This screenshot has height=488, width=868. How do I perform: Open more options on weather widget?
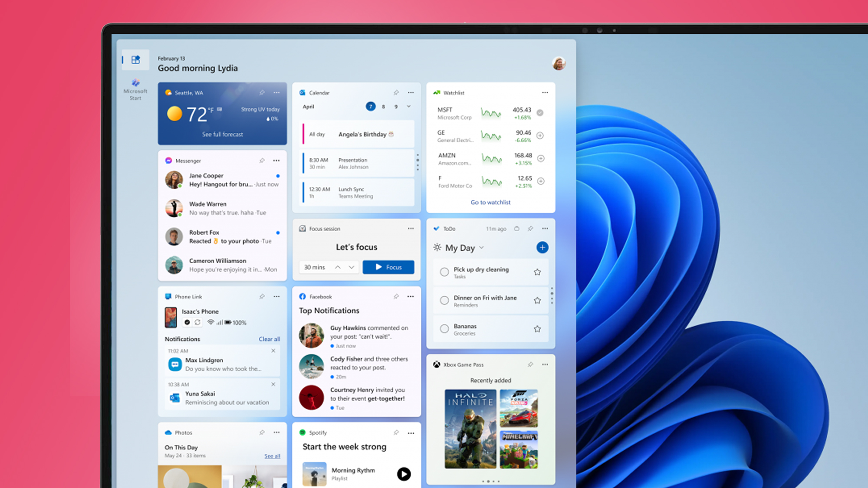pyautogui.click(x=276, y=93)
